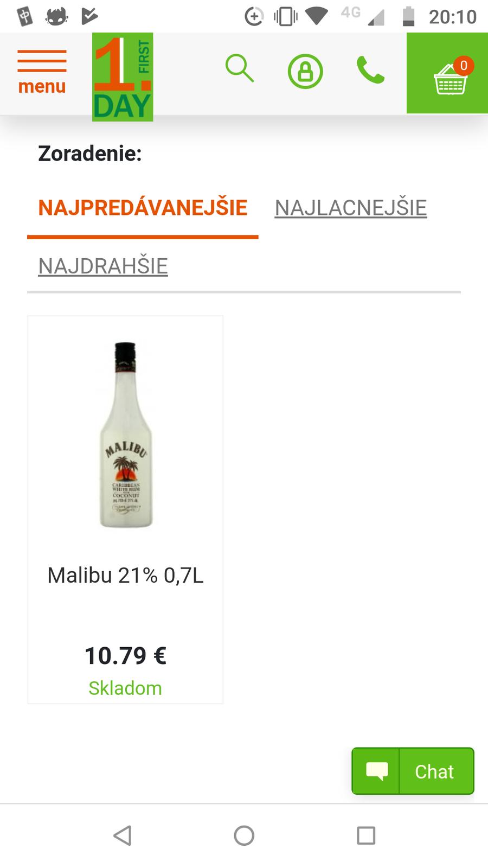Select the NAJPREDÁVANEJŠIE sorting tab

143,208
